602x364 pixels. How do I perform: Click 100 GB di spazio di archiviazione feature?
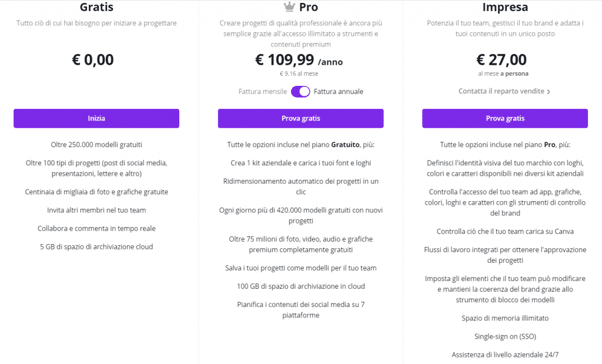[x=300, y=286]
